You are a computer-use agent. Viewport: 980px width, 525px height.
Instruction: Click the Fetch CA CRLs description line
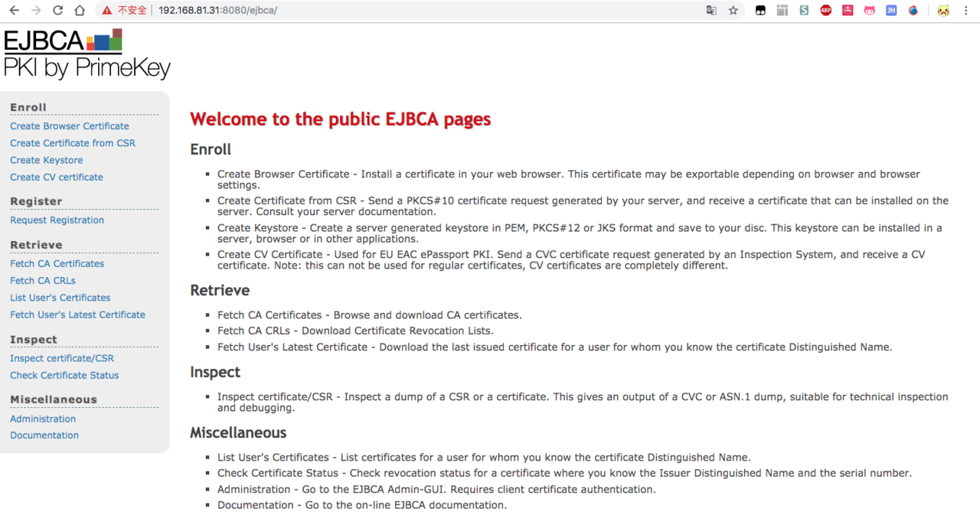pos(355,331)
